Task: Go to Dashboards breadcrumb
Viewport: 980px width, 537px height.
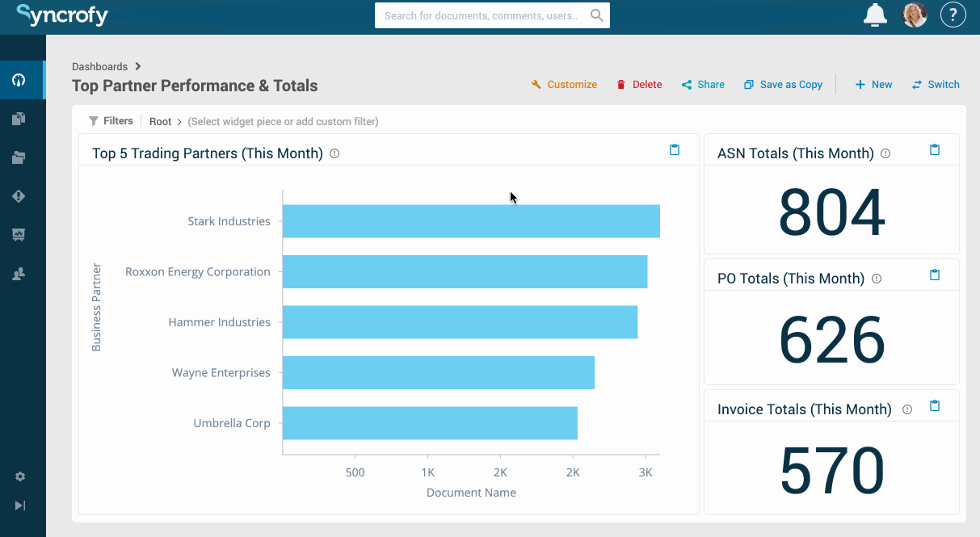Action: coord(99,67)
